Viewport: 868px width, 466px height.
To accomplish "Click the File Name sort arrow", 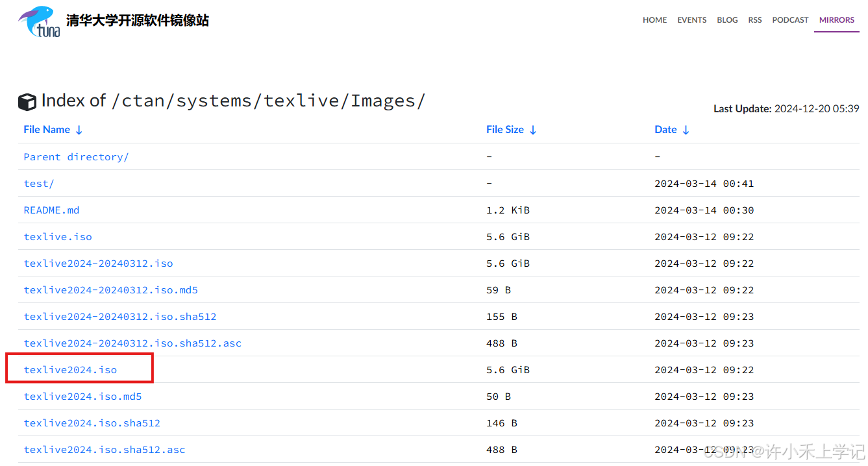I will (79, 130).
